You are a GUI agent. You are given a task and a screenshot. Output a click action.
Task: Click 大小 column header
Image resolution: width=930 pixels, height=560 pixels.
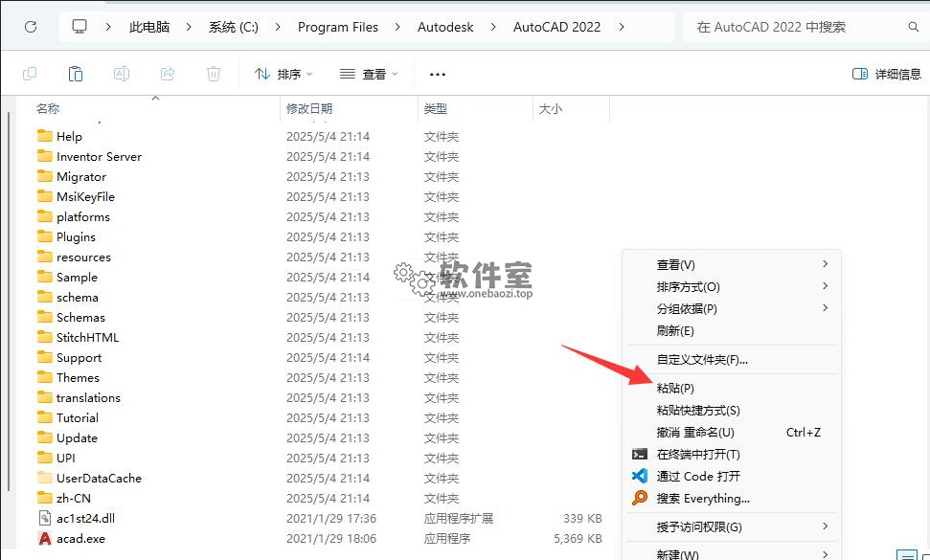(x=550, y=108)
